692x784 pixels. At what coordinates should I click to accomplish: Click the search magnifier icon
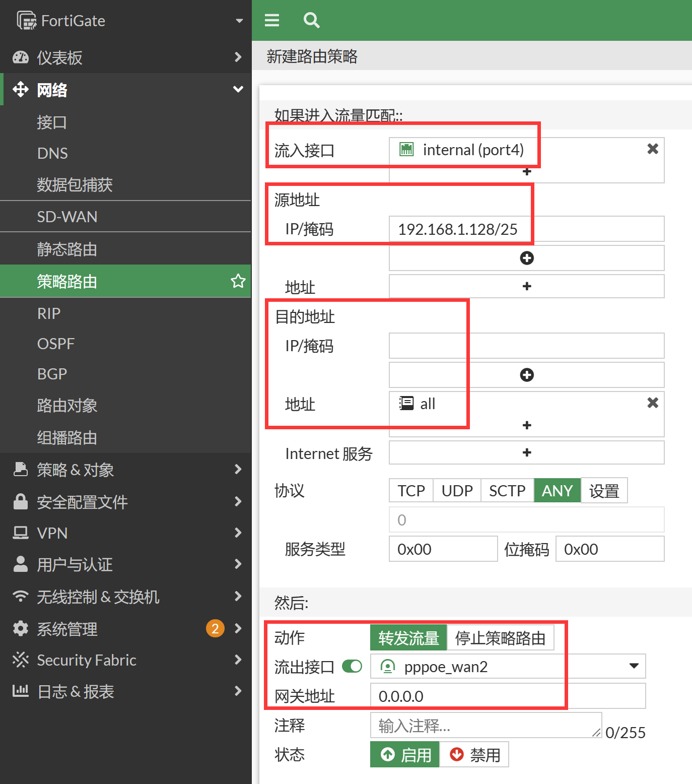tap(311, 20)
